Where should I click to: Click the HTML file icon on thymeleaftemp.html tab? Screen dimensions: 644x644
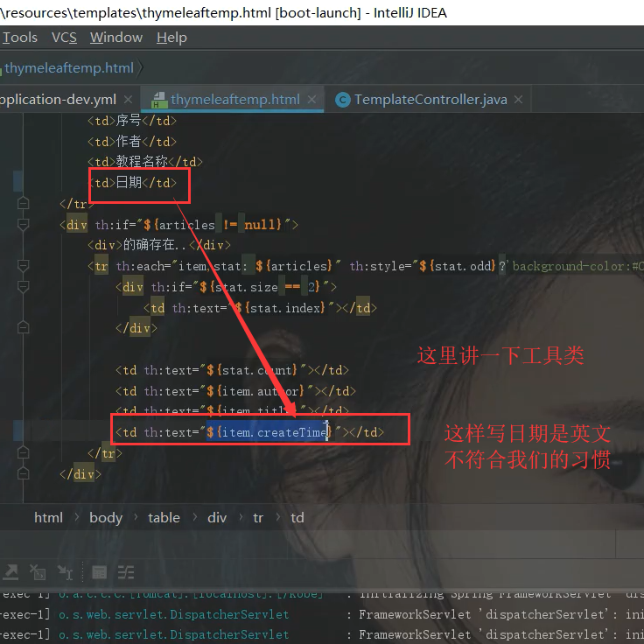point(159,100)
